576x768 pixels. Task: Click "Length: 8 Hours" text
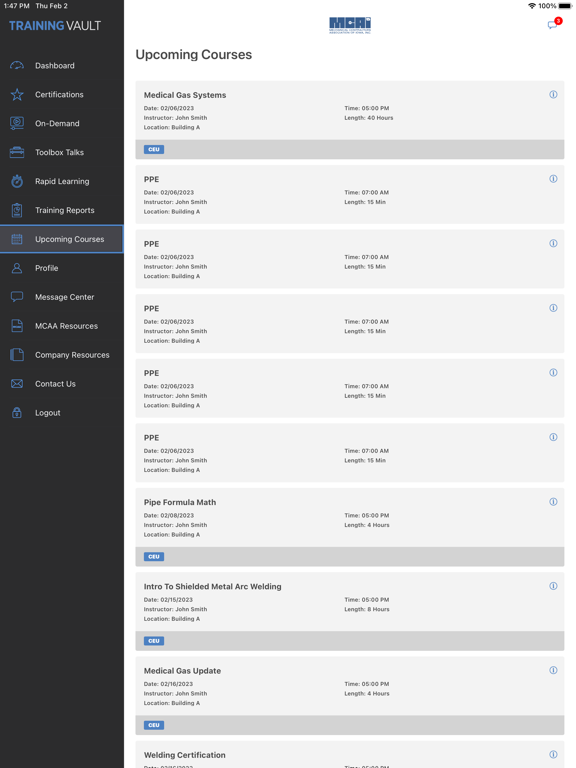pos(367,609)
